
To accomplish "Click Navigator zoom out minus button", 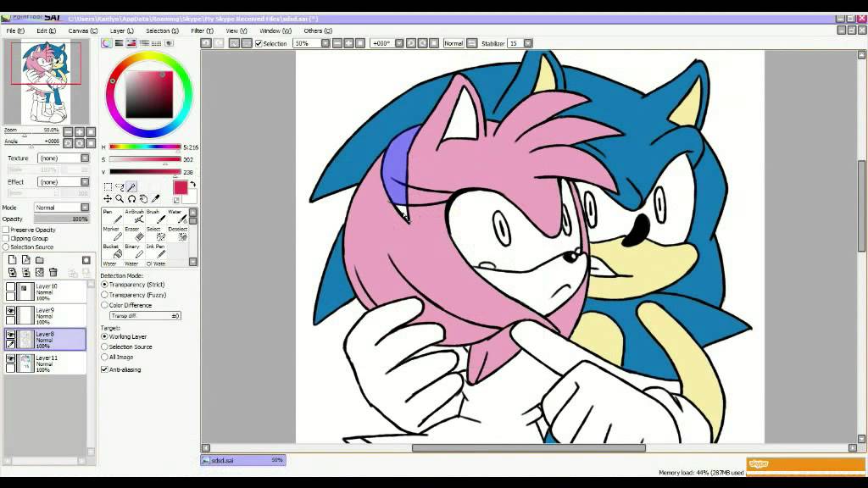I will pyautogui.click(x=68, y=131).
